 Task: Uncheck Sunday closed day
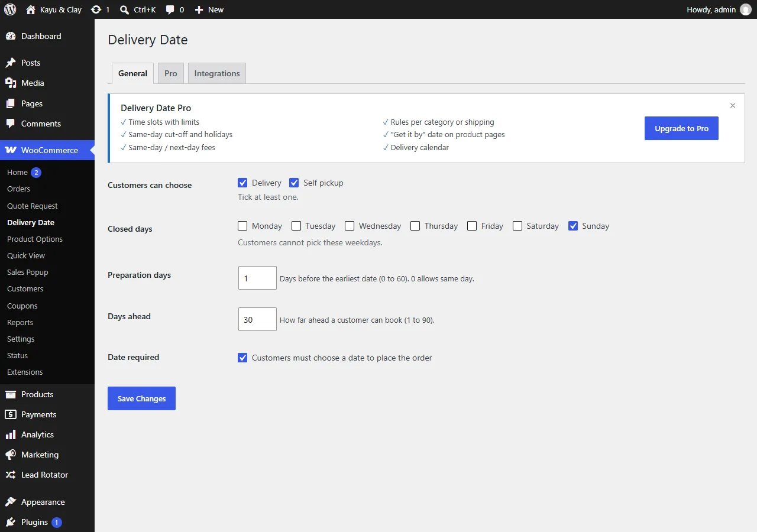tap(573, 226)
